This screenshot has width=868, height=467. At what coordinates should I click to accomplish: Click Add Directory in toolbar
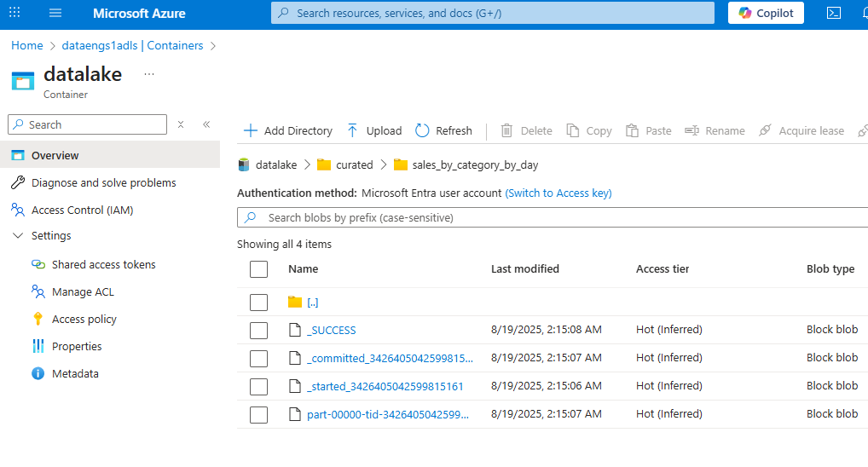[x=288, y=130]
